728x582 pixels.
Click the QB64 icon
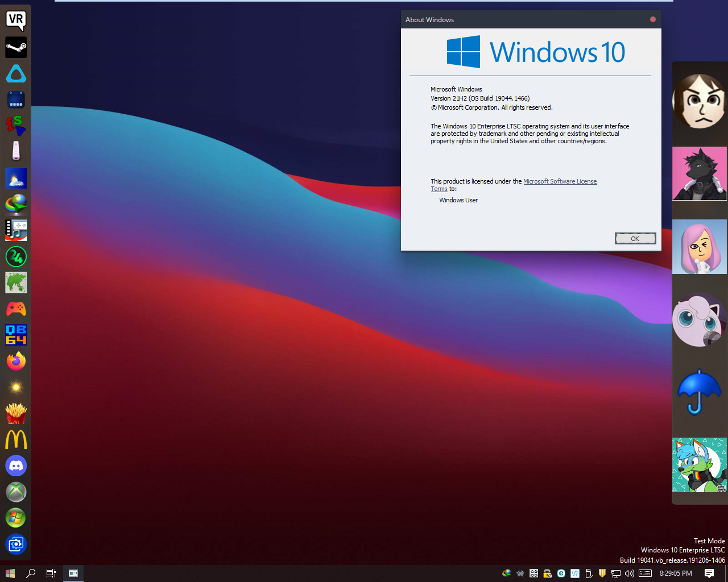point(16,335)
